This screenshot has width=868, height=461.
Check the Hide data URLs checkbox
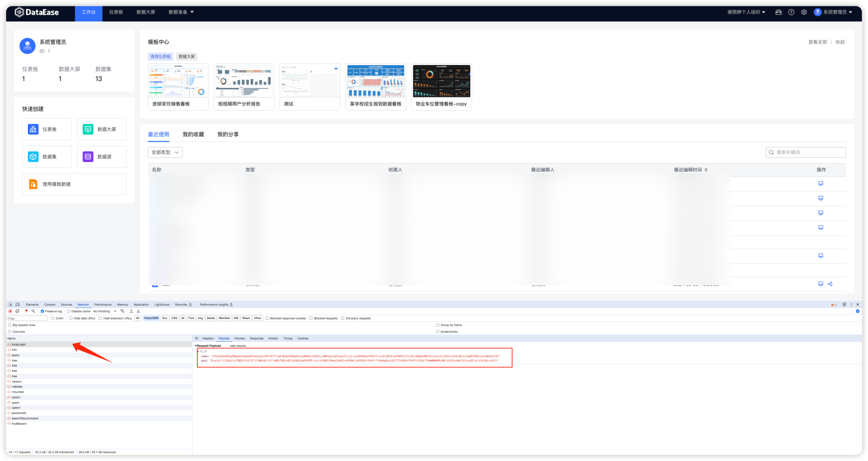pyautogui.click(x=71, y=318)
